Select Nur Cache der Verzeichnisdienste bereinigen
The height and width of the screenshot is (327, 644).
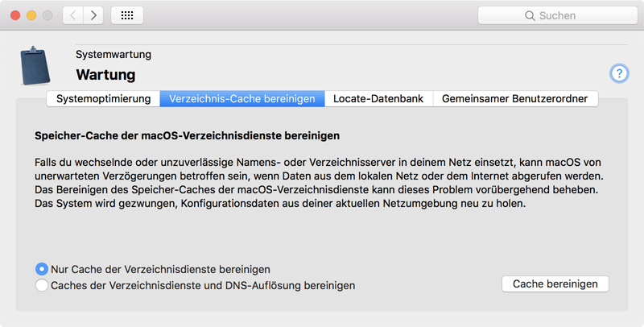(153, 270)
